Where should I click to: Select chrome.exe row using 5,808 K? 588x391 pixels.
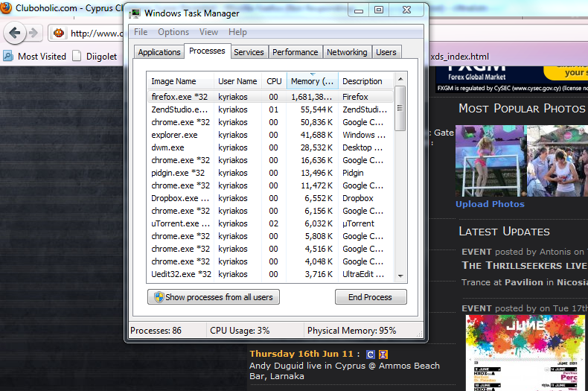tap(270, 236)
